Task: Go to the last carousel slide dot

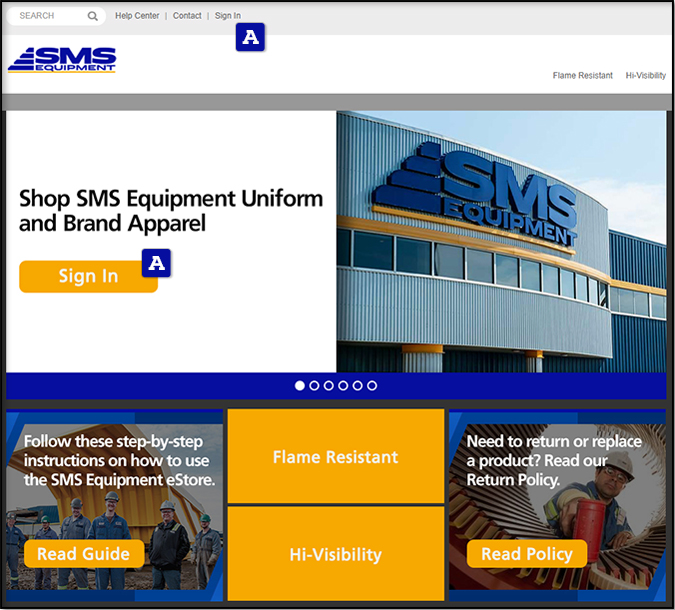Action: pos(372,385)
